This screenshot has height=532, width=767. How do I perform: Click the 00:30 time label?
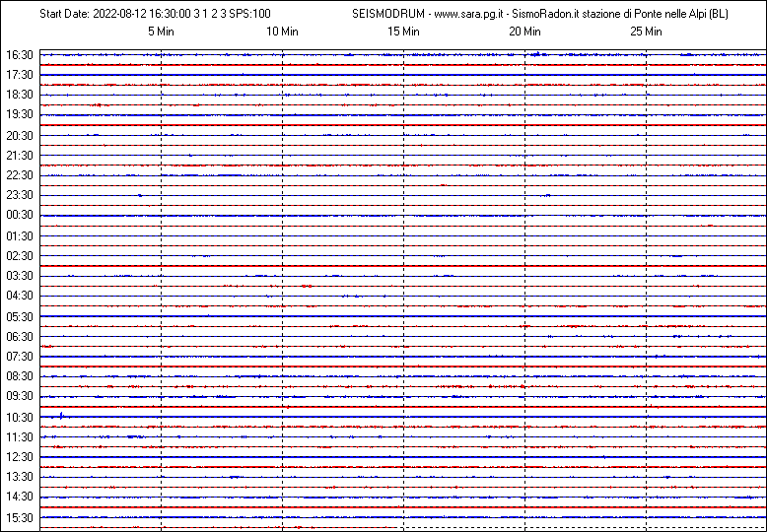click(x=20, y=215)
